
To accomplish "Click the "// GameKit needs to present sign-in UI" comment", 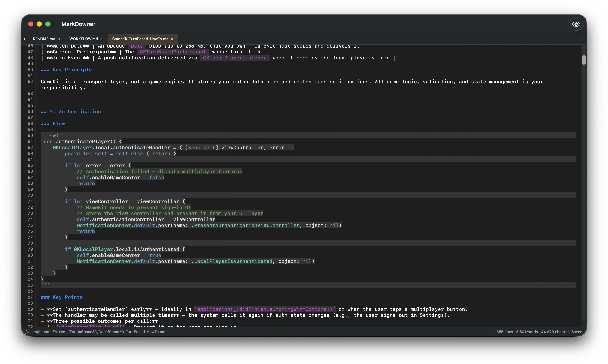I will point(134,207).
